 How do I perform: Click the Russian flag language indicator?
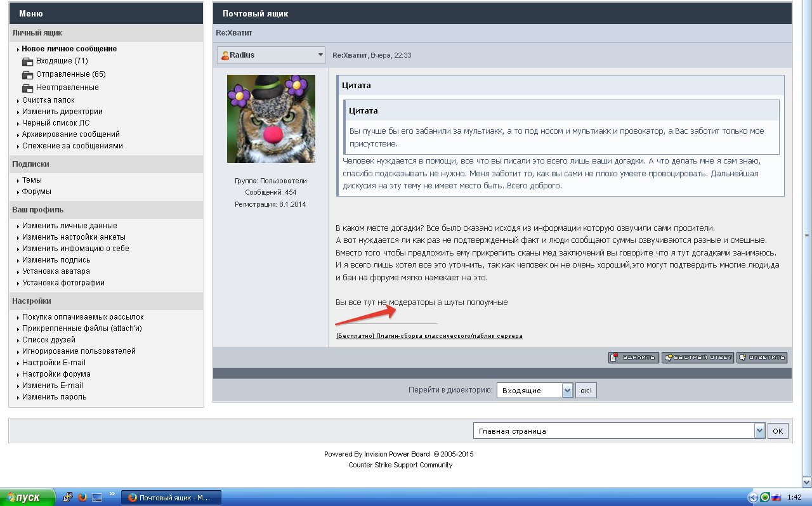(x=776, y=498)
